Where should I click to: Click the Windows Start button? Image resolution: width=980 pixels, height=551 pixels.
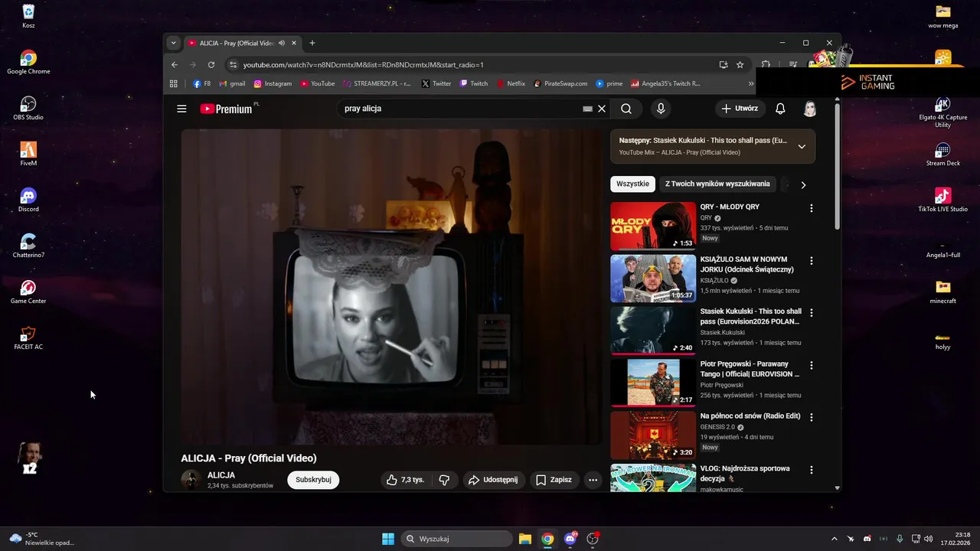tap(388, 539)
